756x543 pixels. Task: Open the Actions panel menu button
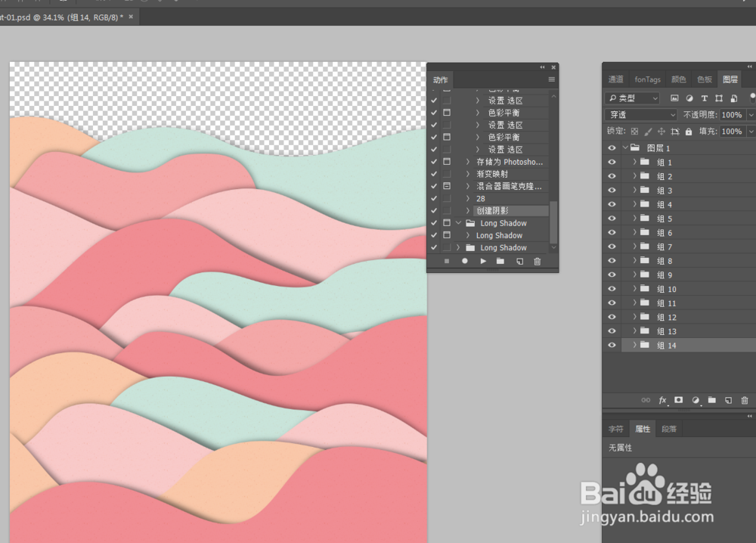551,79
